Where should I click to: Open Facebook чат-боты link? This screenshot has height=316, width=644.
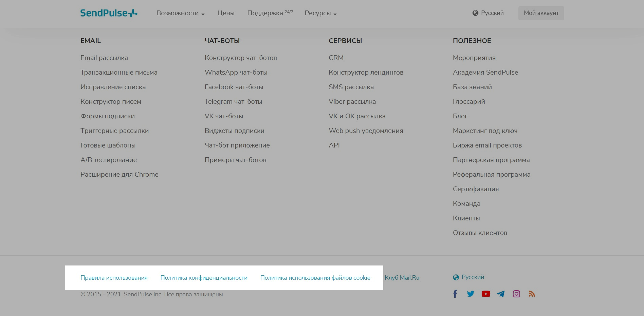click(x=234, y=87)
